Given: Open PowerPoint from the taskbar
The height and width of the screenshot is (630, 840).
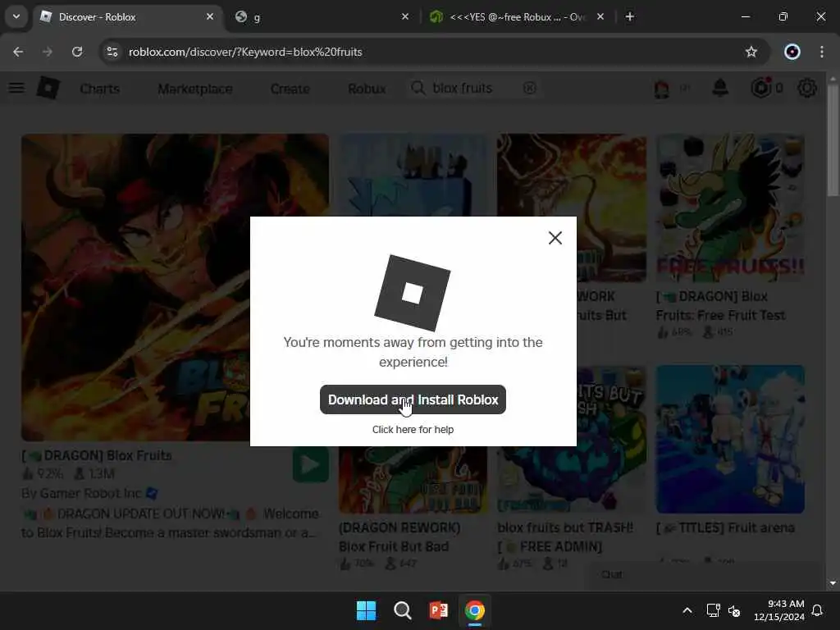Looking at the screenshot, I should click(439, 610).
